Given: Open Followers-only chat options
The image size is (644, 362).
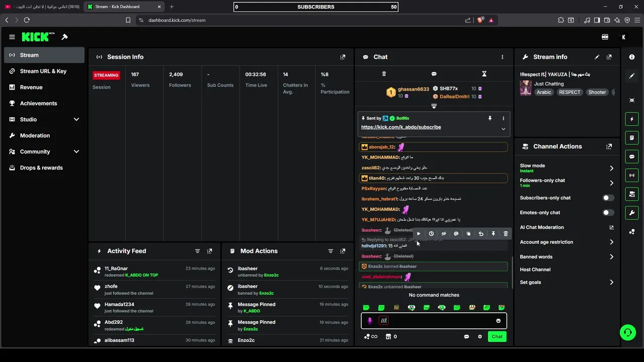Looking at the screenshot, I should click(x=567, y=183).
